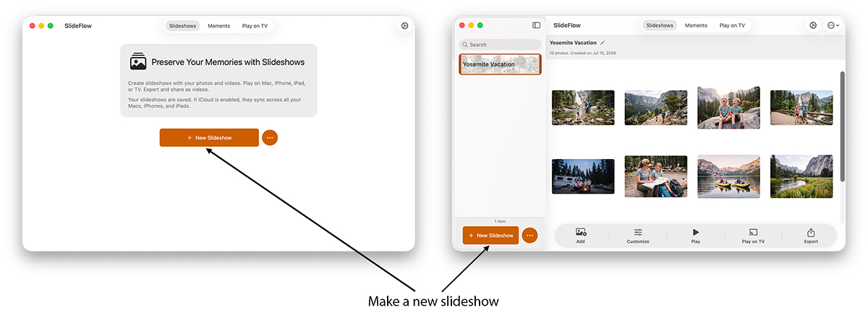Click the '1 item' label in the sidebar

pos(499,221)
